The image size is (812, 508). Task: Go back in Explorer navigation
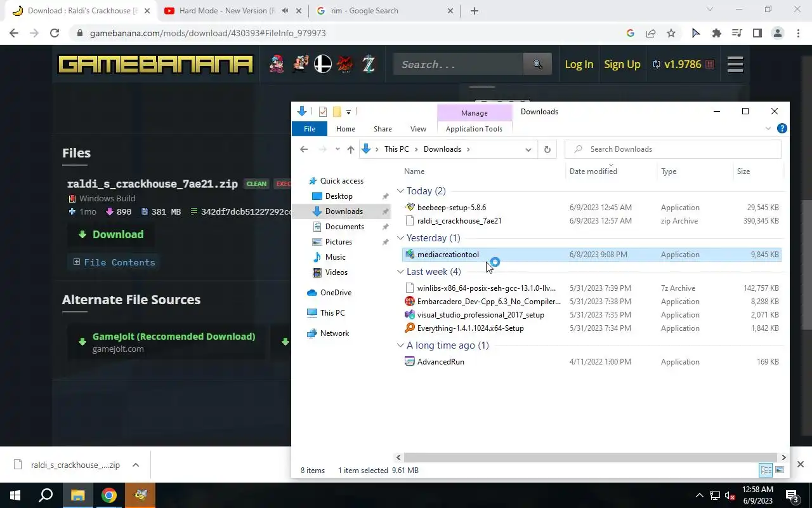pyautogui.click(x=304, y=149)
